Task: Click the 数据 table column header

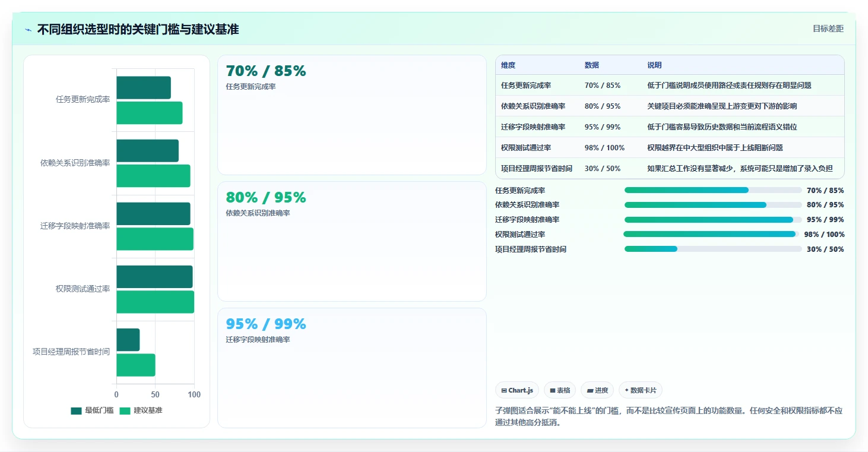Action: point(592,65)
